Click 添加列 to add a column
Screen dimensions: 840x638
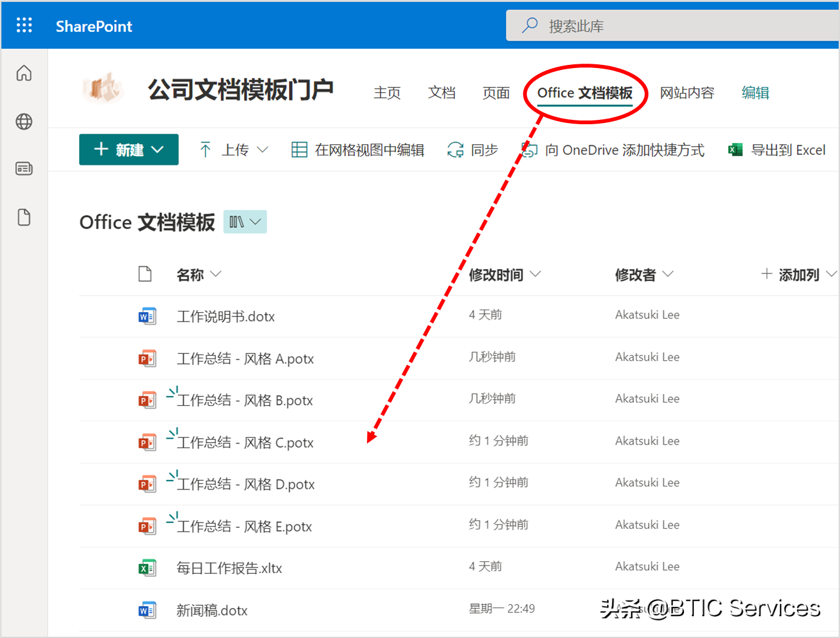pos(799,275)
